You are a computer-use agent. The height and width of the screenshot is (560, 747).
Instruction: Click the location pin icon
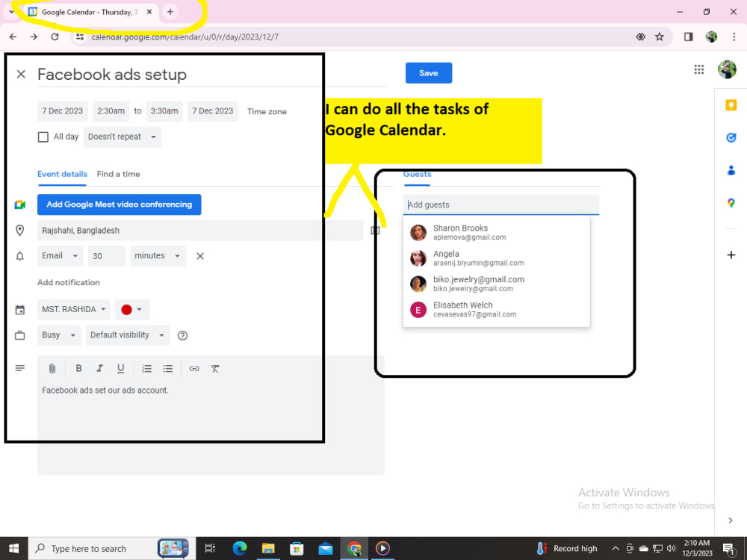click(19, 231)
